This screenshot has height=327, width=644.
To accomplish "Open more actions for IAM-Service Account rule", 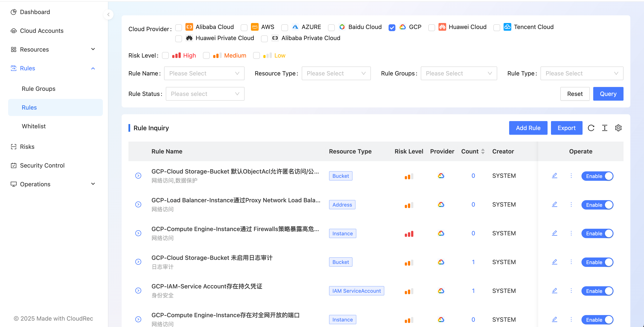I will [x=571, y=291].
